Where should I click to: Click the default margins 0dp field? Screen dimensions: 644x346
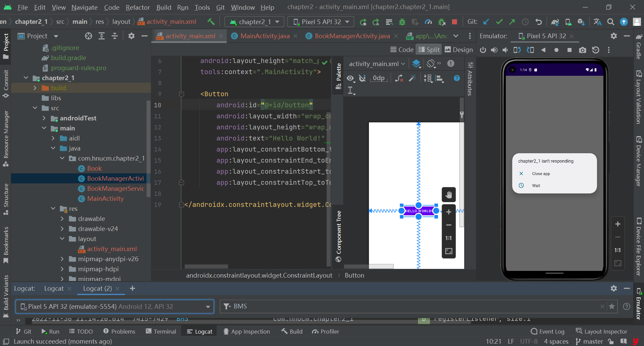[379, 78]
